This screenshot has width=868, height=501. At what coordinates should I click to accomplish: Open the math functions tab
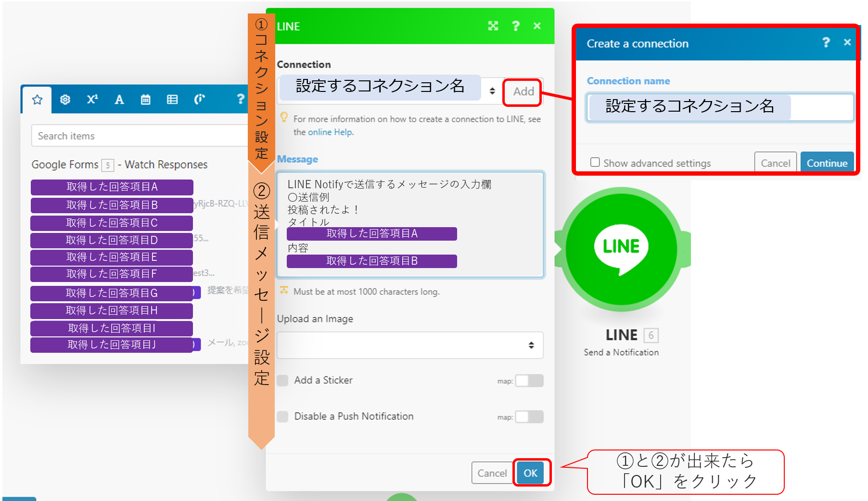pos(92,100)
